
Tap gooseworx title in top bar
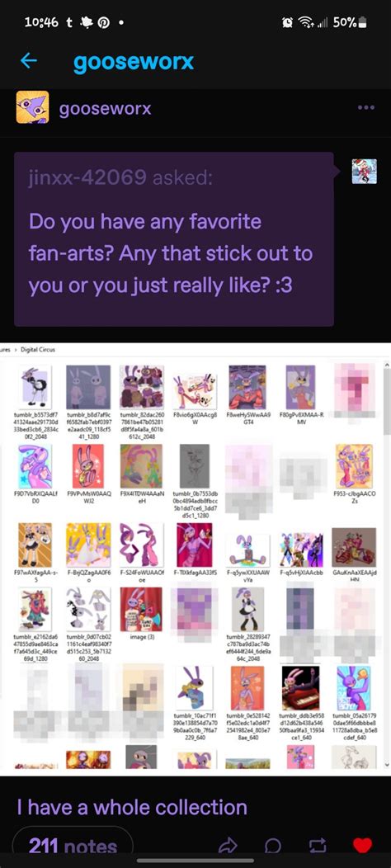point(134,61)
